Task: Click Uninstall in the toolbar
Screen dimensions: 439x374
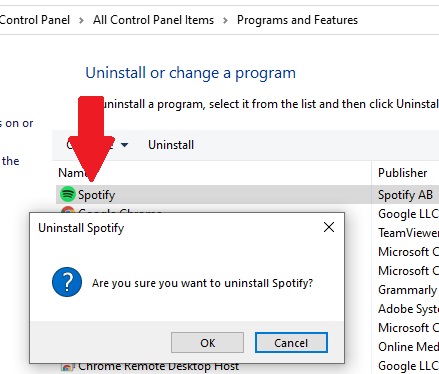Action: pos(171,145)
